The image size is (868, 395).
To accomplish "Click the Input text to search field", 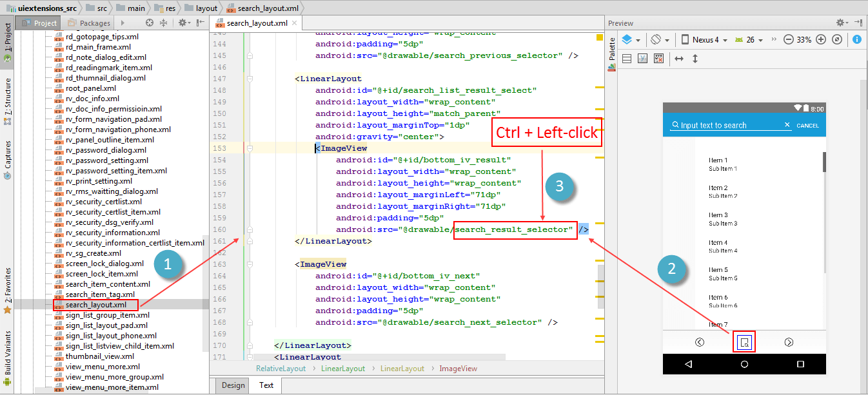I will (x=730, y=126).
